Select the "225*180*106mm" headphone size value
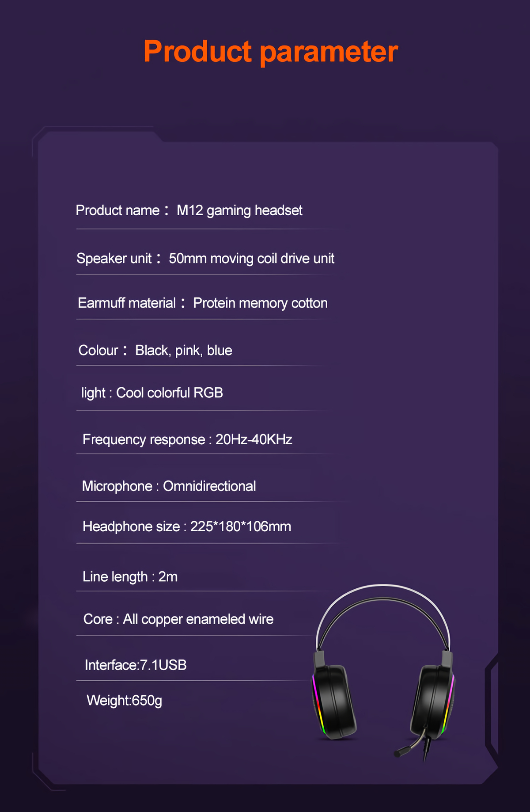Viewport: 530px width, 812px height. (240, 526)
